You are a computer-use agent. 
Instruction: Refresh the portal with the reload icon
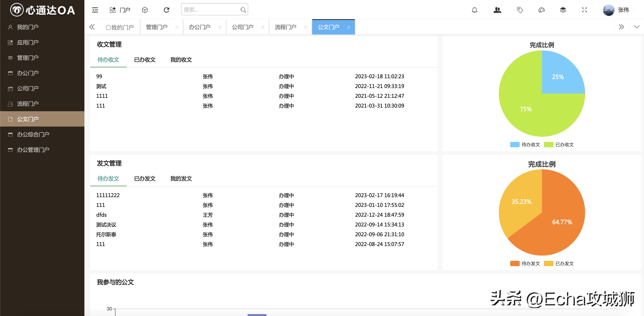point(166,10)
